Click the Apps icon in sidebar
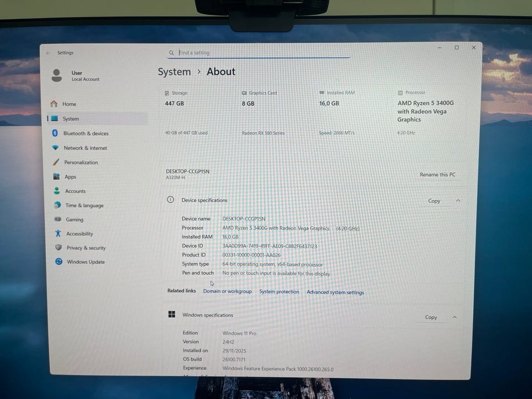The height and width of the screenshot is (399, 532). tap(57, 176)
